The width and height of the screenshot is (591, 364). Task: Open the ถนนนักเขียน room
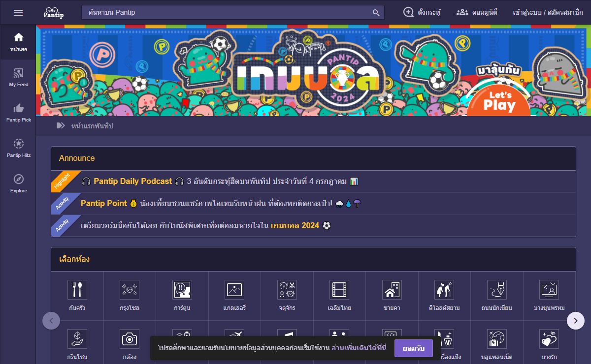point(496,296)
